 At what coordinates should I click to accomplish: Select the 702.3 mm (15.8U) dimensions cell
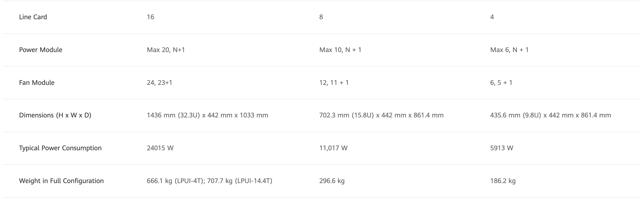381,115
